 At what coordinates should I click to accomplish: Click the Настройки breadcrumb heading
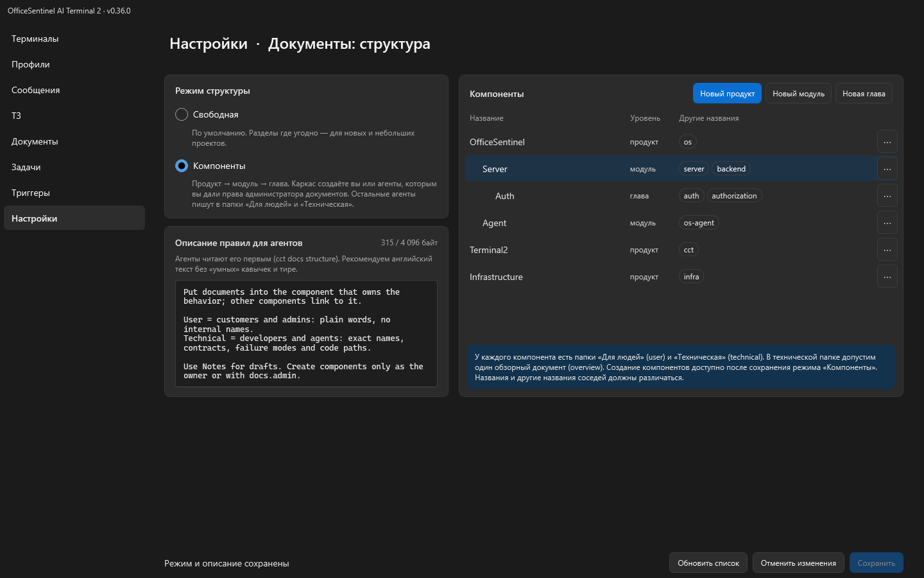[209, 44]
